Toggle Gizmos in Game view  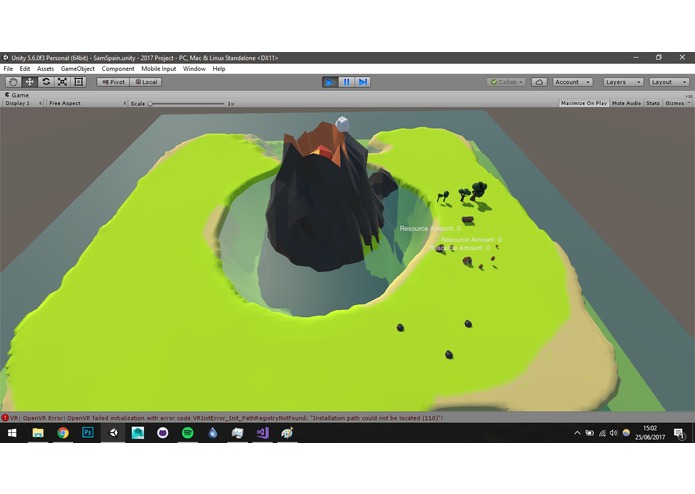coord(675,103)
